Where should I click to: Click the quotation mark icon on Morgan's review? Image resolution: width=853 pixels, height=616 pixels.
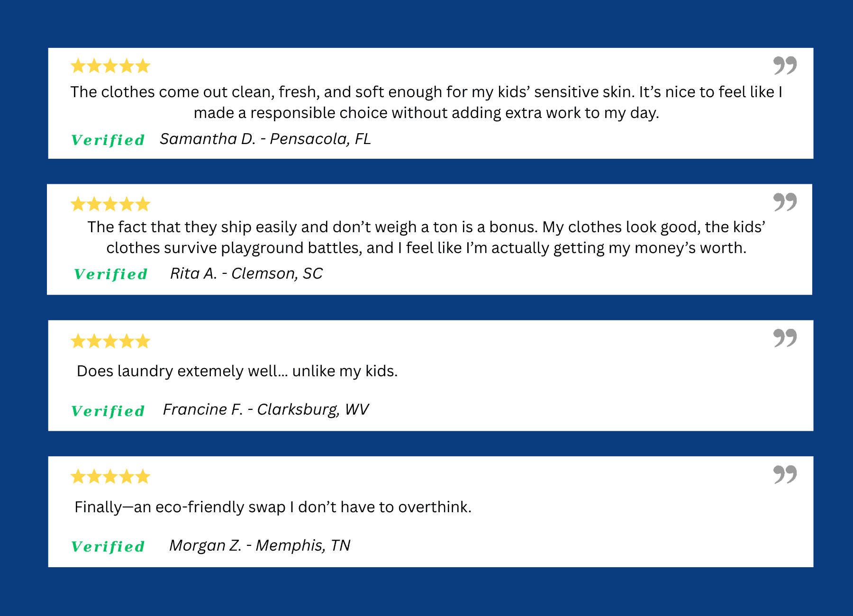pos(785,474)
